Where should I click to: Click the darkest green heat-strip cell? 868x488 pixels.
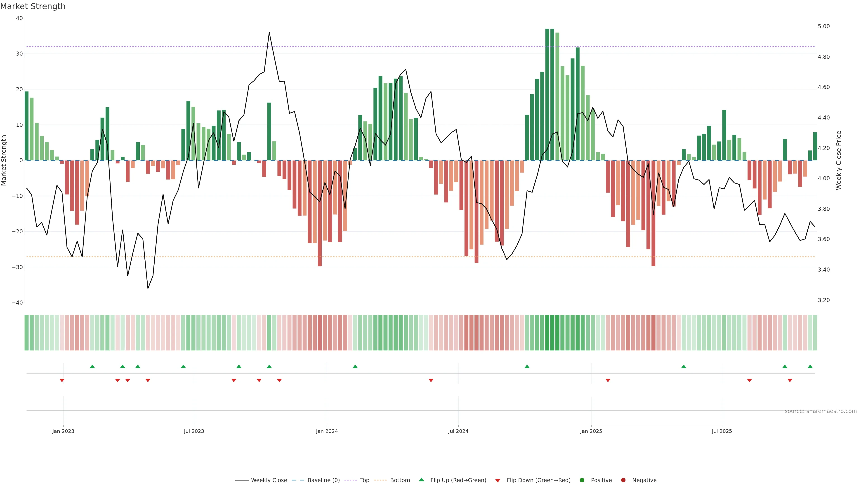[x=547, y=333]
